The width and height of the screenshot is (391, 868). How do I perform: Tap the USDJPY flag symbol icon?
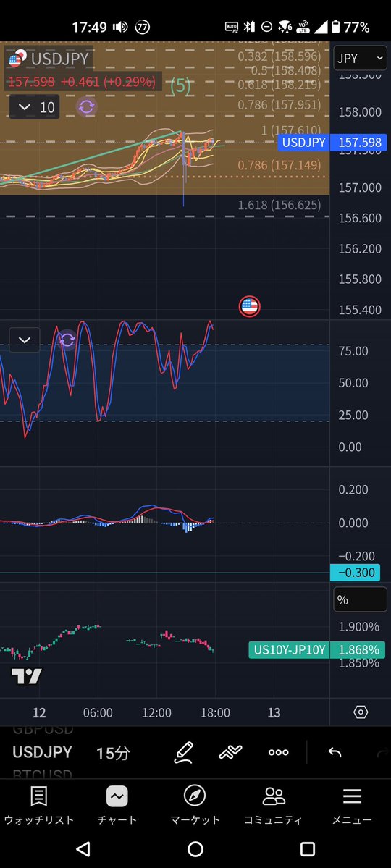point(17,58)
